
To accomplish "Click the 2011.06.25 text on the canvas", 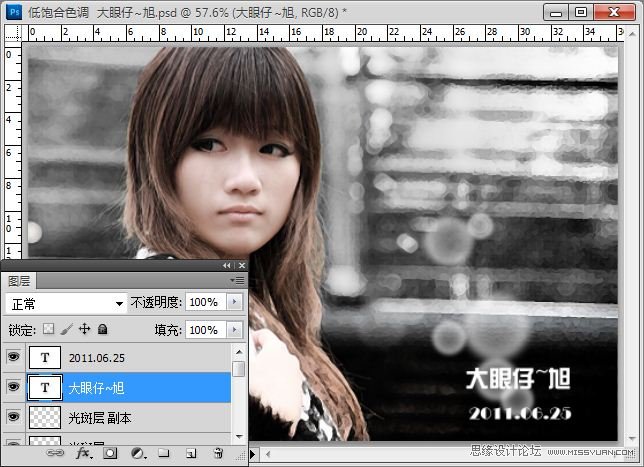I will (x=520, y=413).
